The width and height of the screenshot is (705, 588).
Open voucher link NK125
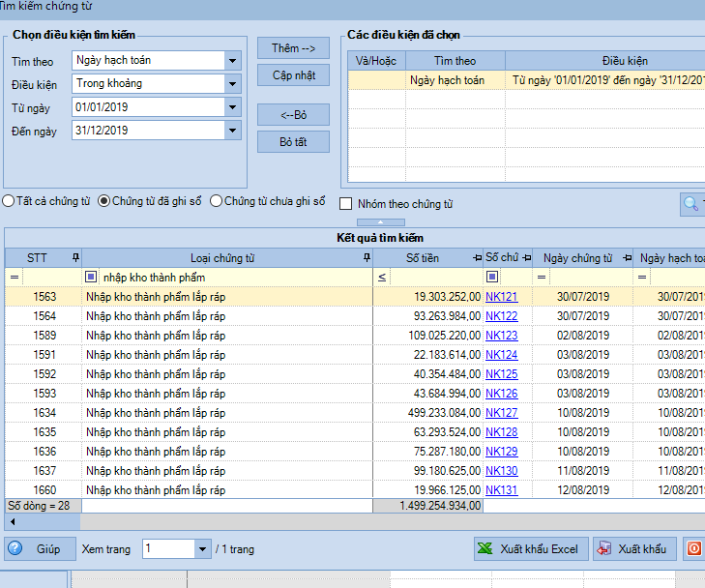501,374
